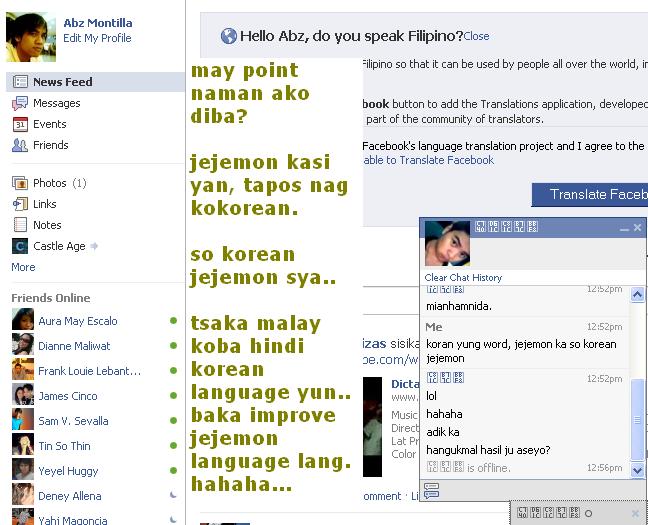This screenshot has height=525, width=648.
Task: Click the 'mianhamnida.' chat message
Action: tap(459, 306)
